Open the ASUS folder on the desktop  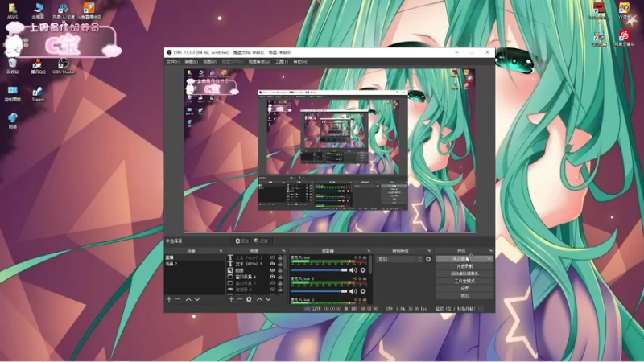(12, 11)
